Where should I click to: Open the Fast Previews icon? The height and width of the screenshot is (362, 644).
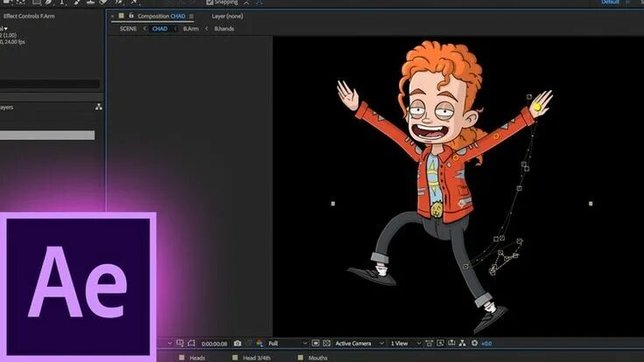[440, 343]
